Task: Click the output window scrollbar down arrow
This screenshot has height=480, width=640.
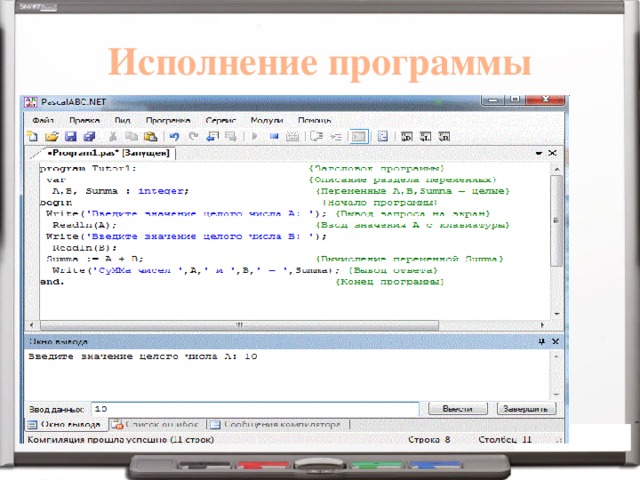Action: tap(556, 394)
